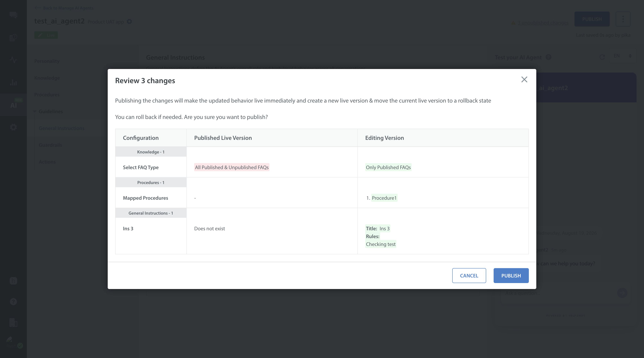Select General Instructions under Guidelines
The width and height of the screenshot is (644, 358).
pos(61,128)
